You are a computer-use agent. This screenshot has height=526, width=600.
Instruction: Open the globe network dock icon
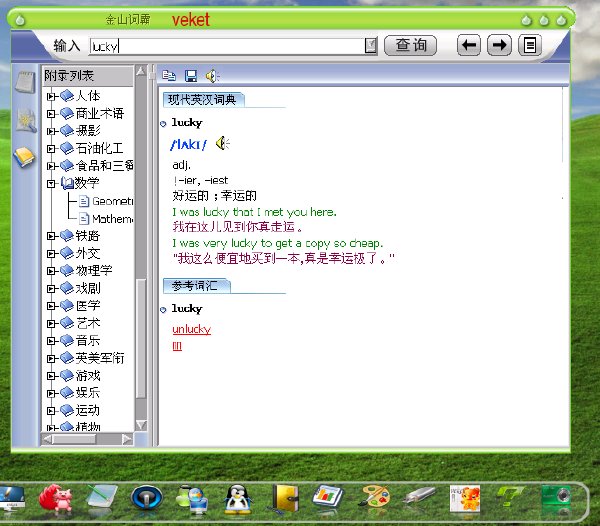[x=192, y=498]
